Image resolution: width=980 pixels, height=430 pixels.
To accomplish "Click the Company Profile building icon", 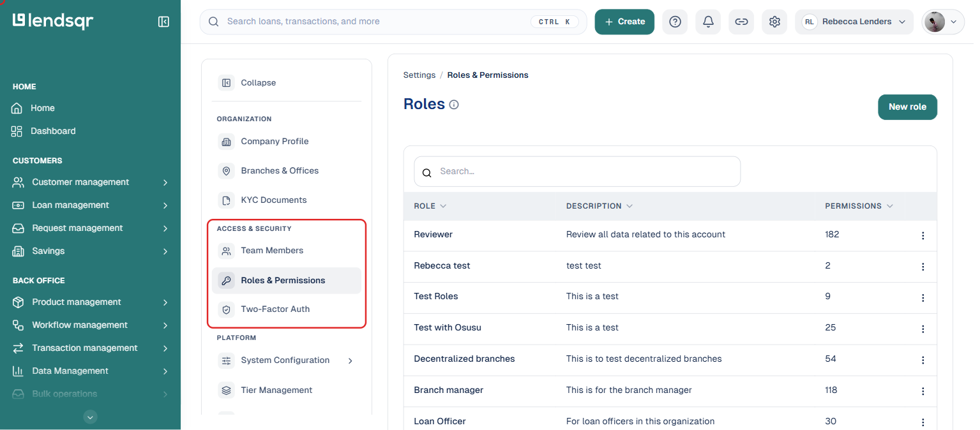I will click(x=226, y=142).
